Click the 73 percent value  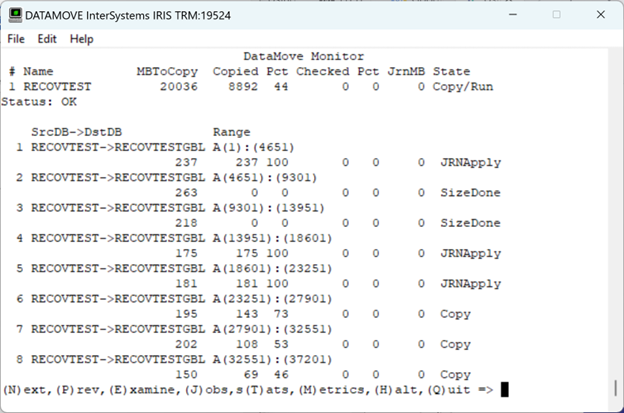[281, 314]
